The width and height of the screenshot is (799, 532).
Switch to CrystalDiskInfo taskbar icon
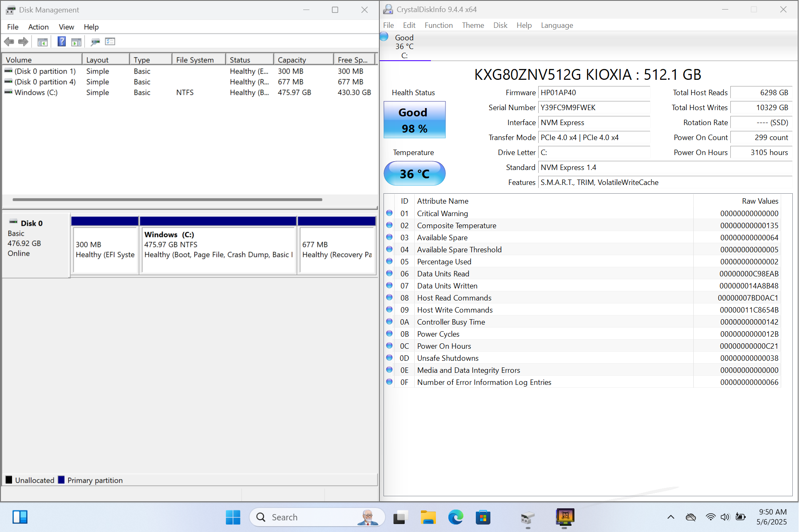click(565, 517)
